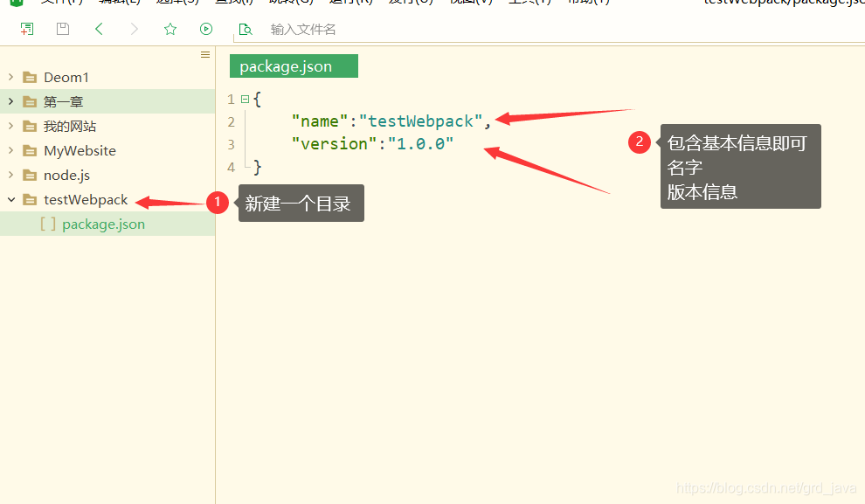Go forward with the right arrow icon
The width and height of the screenshot is (865, 504).
(x=134, y=29)
